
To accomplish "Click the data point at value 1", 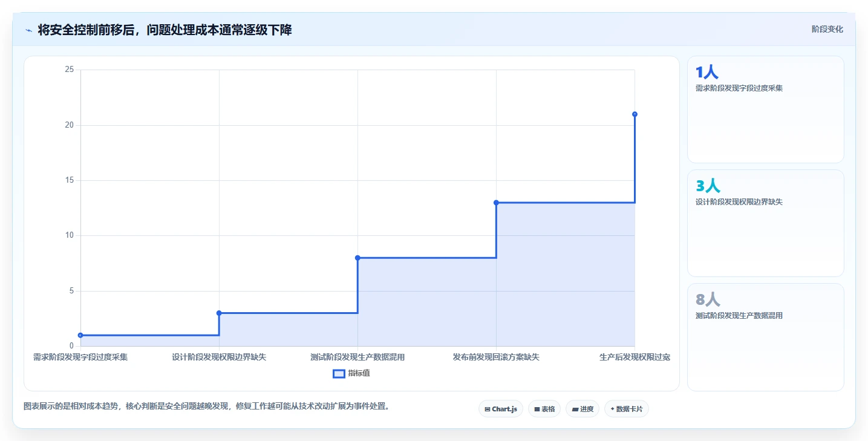I will pyautogui.click(x=80, y=335).
